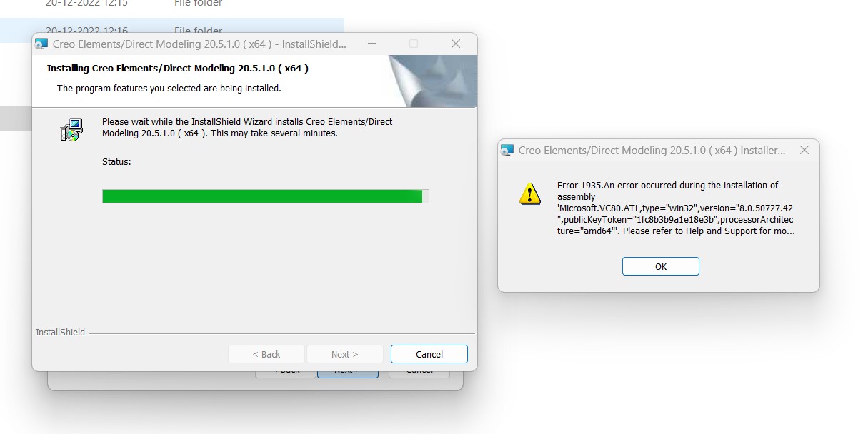Image resolution: width=868 pixels, height=434 pixels.
Task: Click the InstallShield label at wizard bottom
Action: (x=60, y=333)
